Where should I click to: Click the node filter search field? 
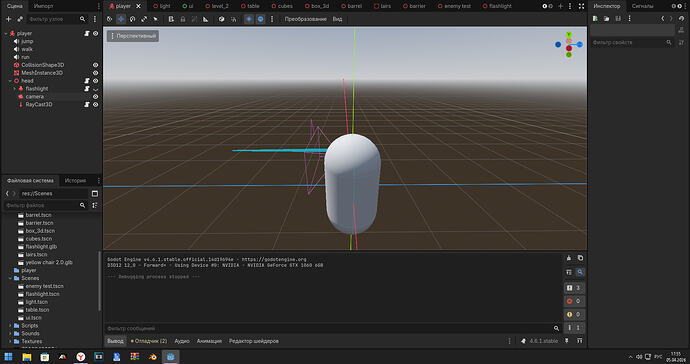pos(56,19)
